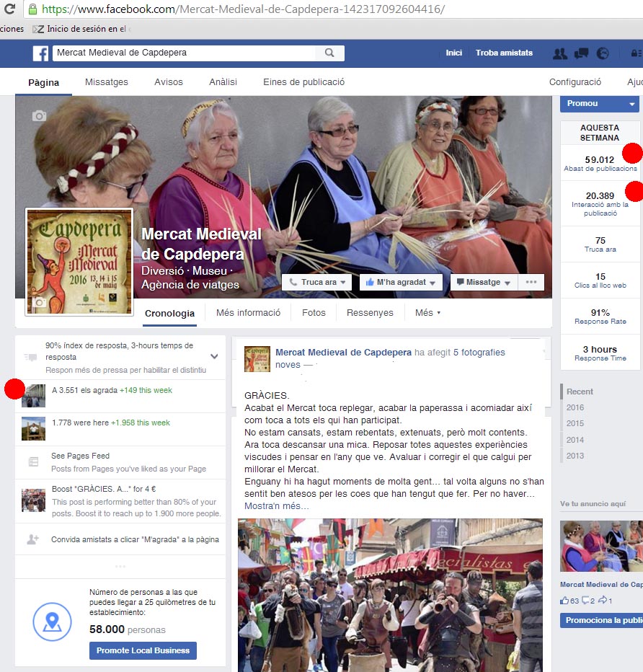Click the search magnifier icon
The image size is (643, 672).
coord(329,53)
